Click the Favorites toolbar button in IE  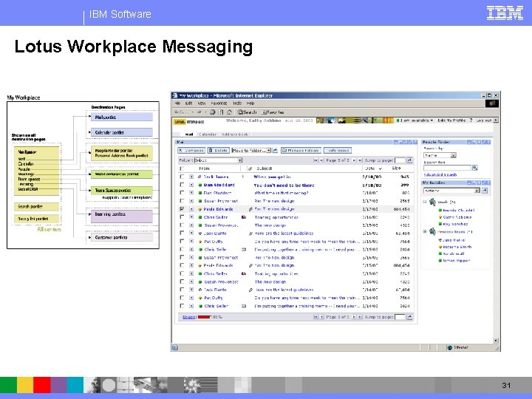coord(273,112)
